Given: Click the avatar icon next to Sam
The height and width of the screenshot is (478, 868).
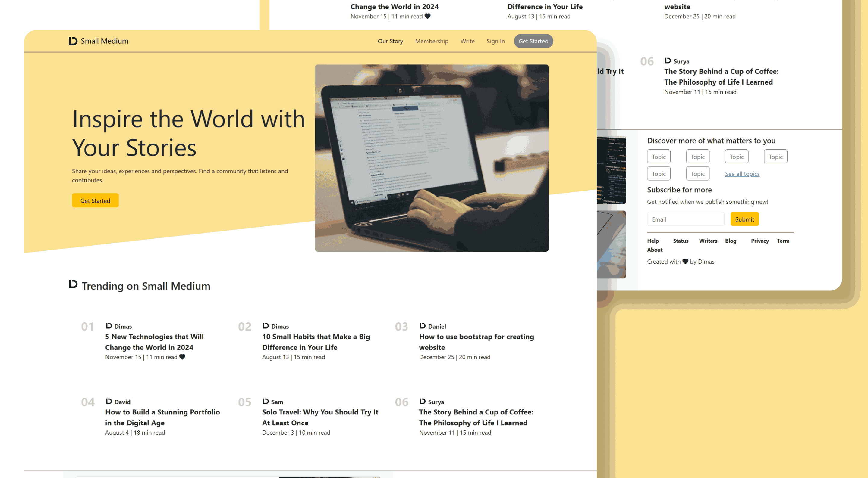Looking at the screenshot, I should point(266,401).
